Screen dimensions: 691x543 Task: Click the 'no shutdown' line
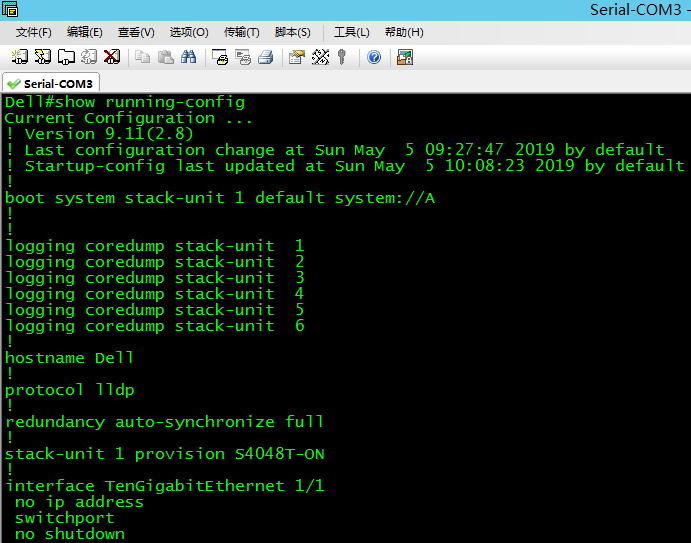tap(70, 534)
